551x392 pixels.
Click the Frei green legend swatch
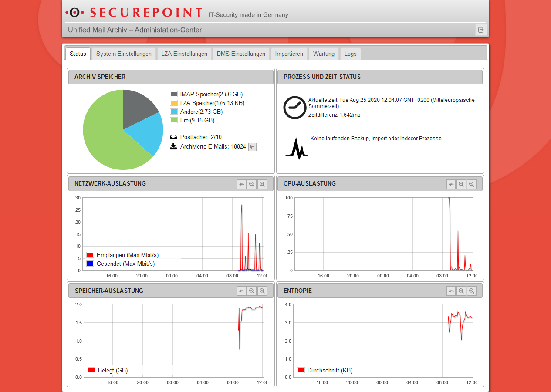coord(174,120)
